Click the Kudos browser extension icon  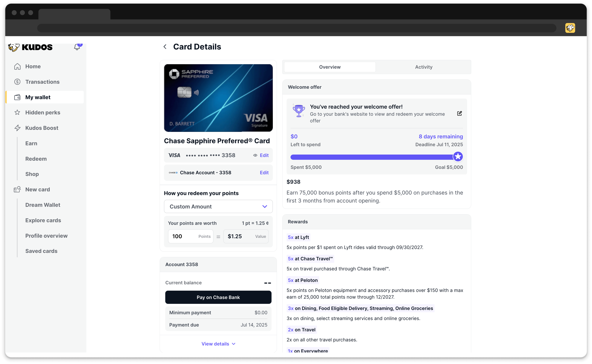click(x=570, y=28)
